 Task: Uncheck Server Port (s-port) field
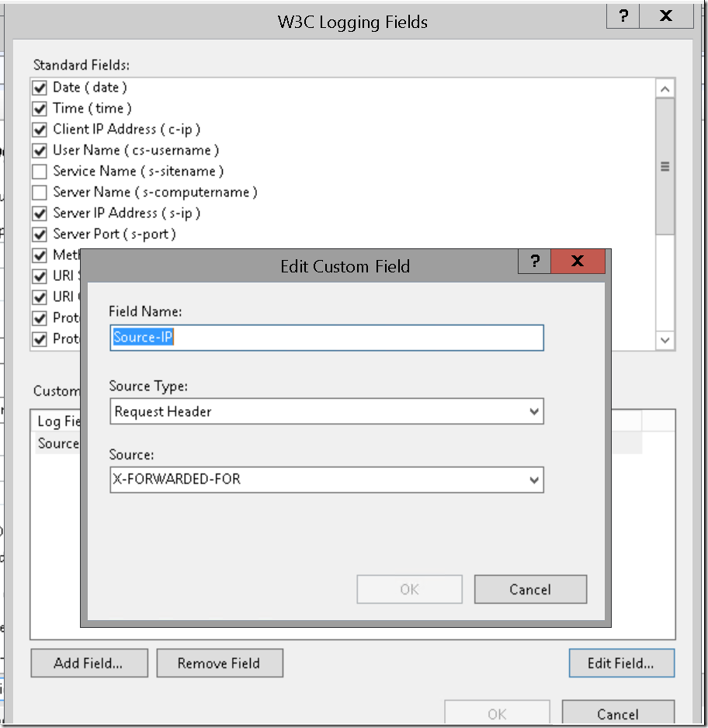[x=40, y=234]
